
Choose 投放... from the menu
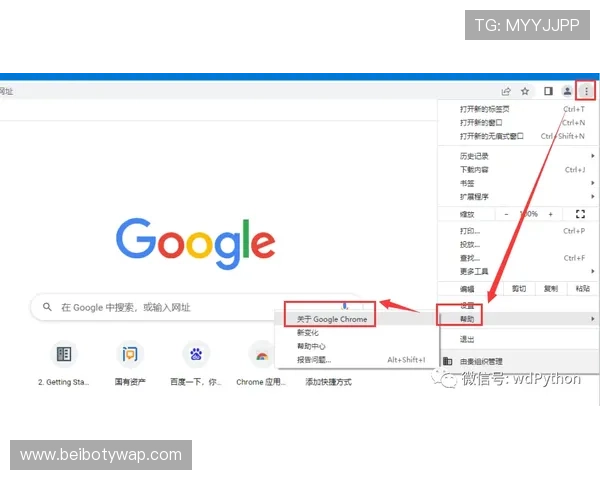tap(518, 244)
